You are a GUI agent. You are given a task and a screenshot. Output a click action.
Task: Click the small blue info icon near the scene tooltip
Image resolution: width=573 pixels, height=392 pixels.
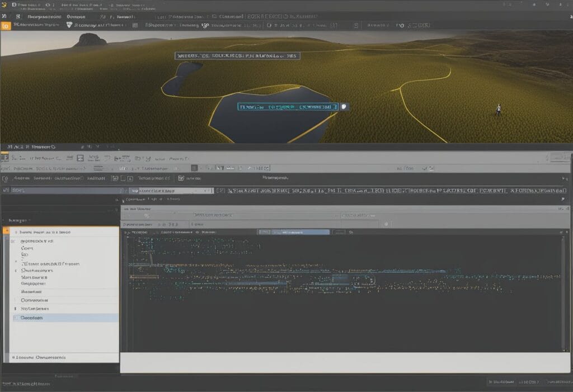(345, 106)
